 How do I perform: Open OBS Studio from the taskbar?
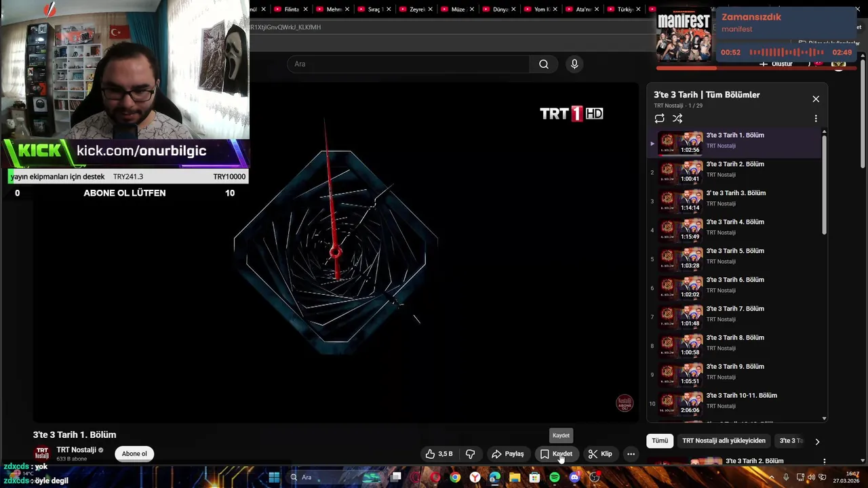click(x=595, y=477)
